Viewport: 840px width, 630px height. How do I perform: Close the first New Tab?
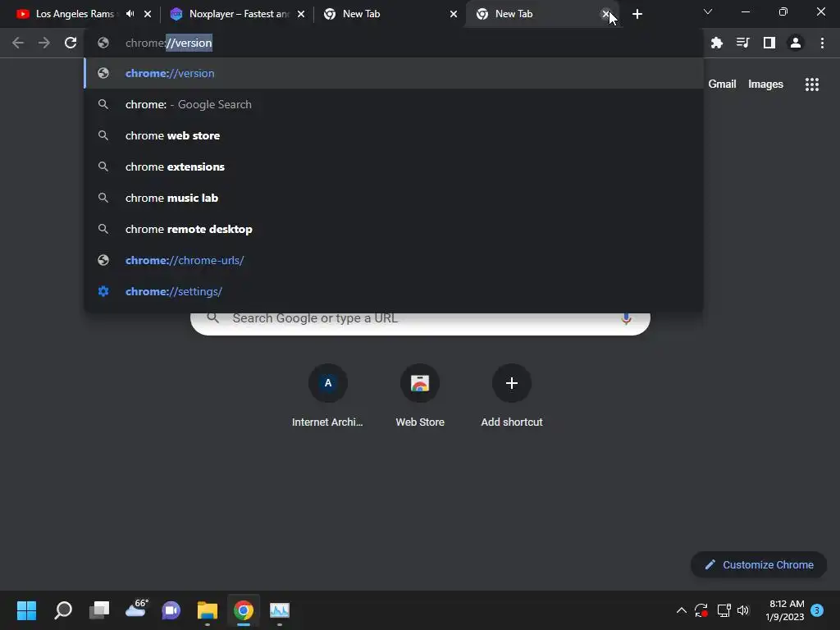[x=454, y=14]
